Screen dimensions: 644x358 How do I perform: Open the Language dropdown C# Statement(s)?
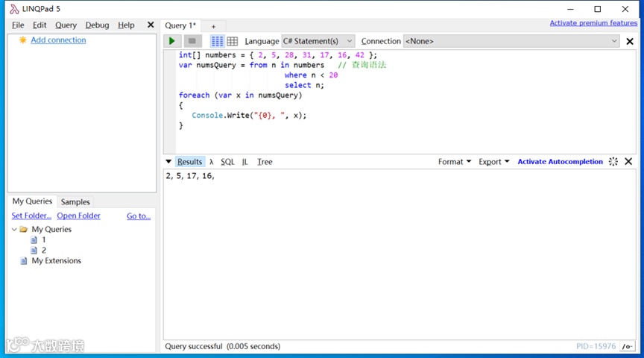coord(318,41)
